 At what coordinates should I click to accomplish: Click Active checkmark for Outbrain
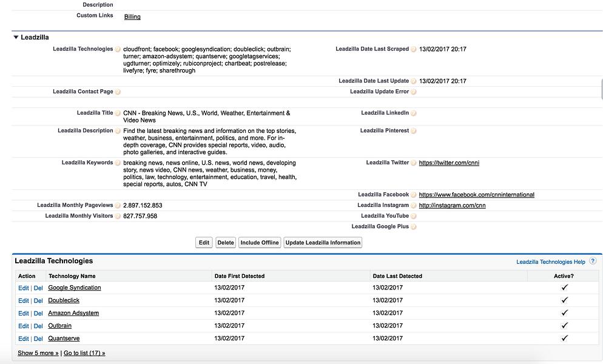[x=564, y=326]
